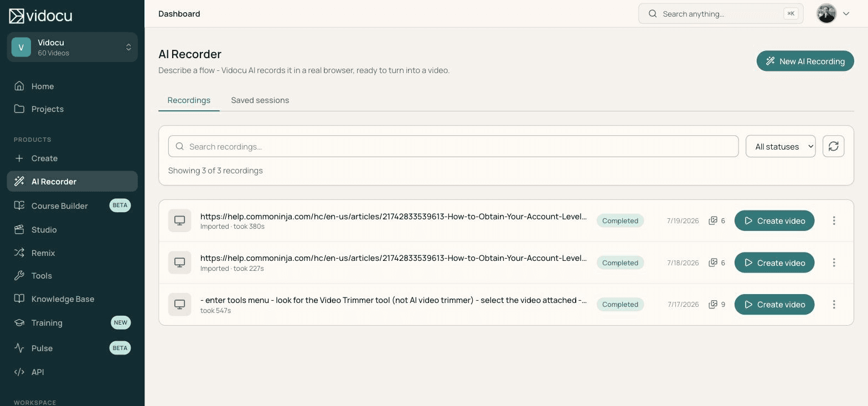Create video for the 7/19/2026 recording
The image size is (868, 406).
pos(774,220)
